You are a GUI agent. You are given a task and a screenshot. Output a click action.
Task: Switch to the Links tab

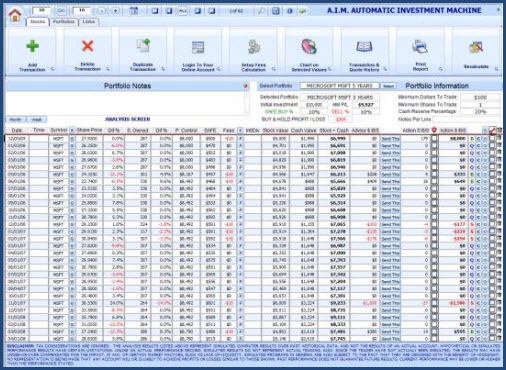pyautogui.click(x=89, y=22)
